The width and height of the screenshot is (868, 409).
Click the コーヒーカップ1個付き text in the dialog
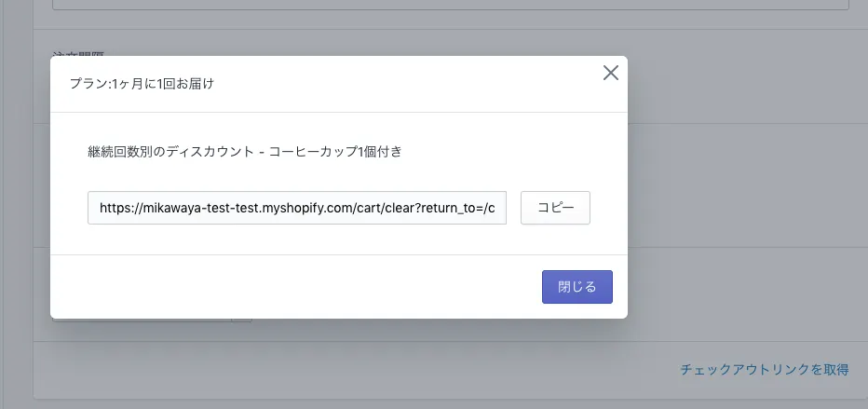point(335,151)
